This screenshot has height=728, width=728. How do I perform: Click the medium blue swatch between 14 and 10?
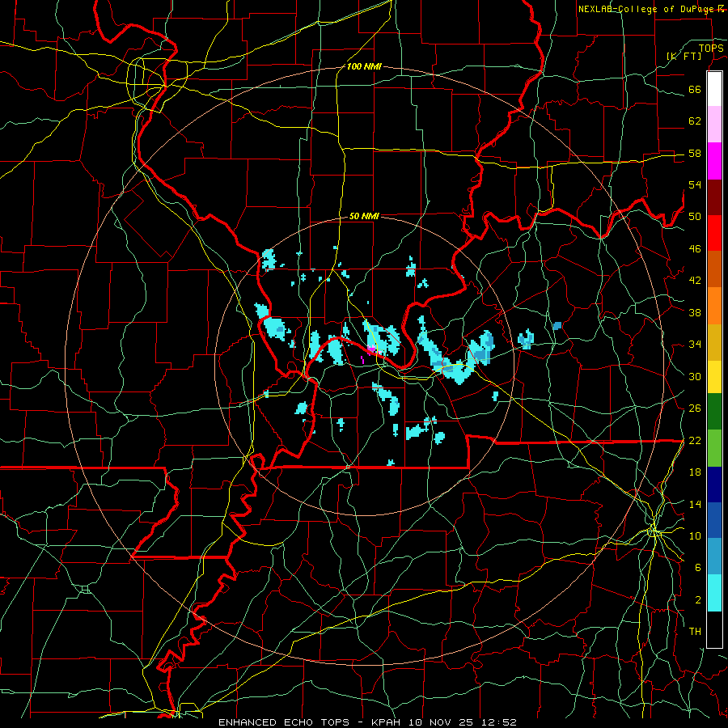714,520
